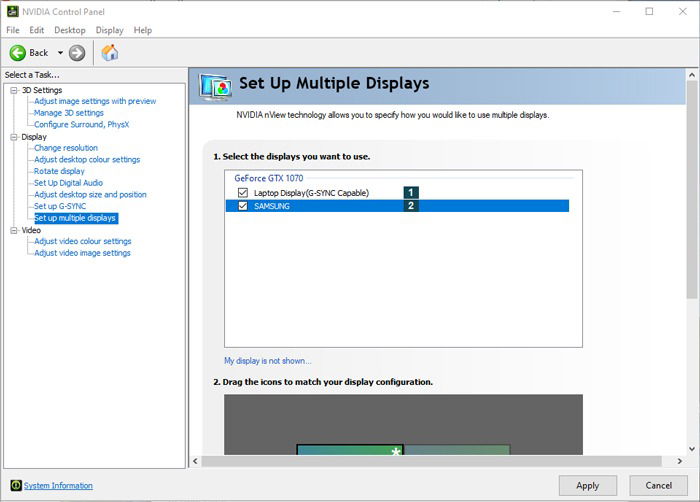Open the System Information link
The height and width of the screenshot is (502, 700).
point(58,485)
